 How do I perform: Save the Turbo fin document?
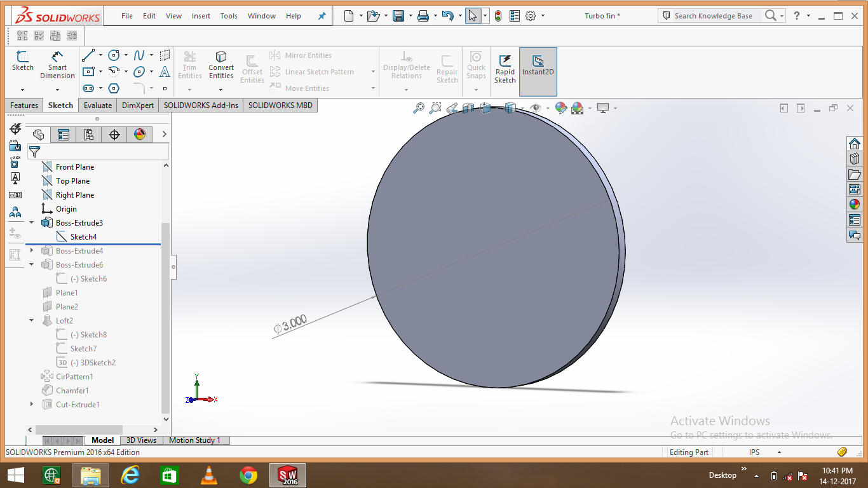[x=398, y=16]
